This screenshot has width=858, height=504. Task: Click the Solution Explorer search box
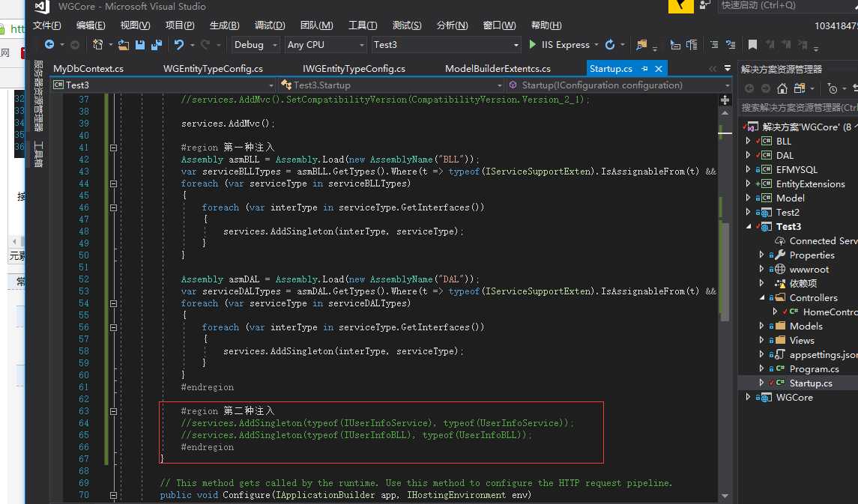[x=799, y=108]
